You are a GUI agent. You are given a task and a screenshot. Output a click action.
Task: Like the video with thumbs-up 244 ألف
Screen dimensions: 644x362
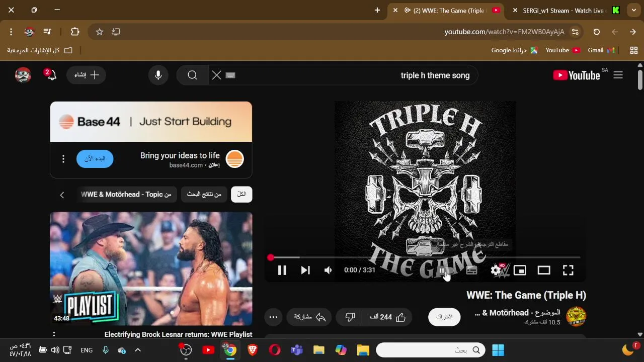(387, 317)
